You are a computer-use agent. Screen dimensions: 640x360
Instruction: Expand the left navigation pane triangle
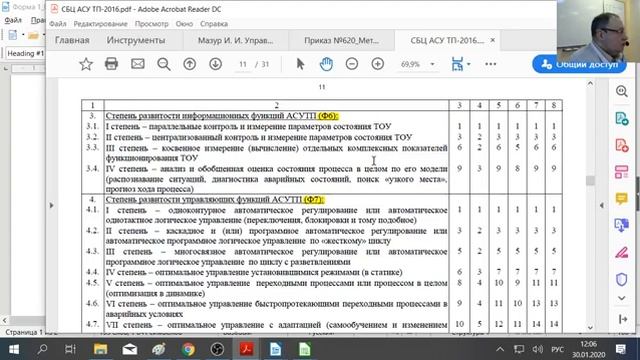(51, 205)
